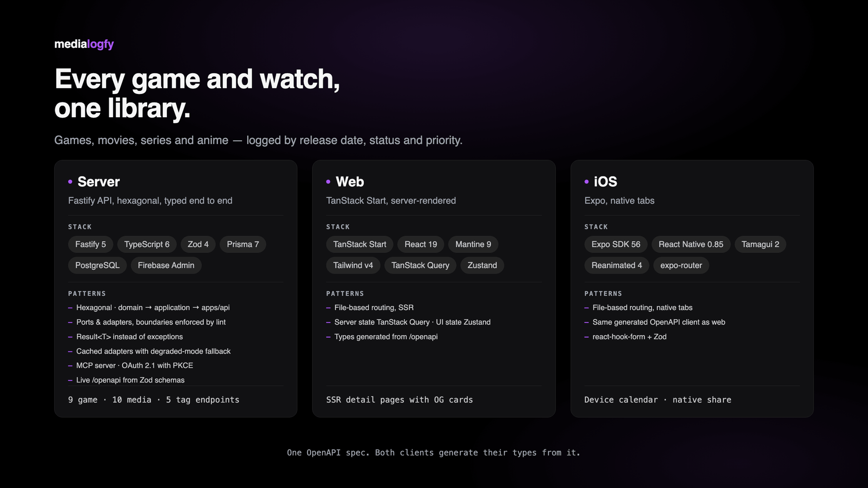Click the STACK label in the Web card
Image resolution: width=868 pixels, height=488 pixels.
pyautogui.click(x=338, y=227)
